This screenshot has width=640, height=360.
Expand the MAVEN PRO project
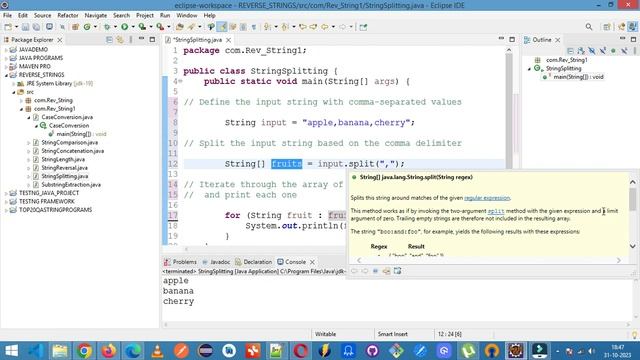tap(6, 66)
